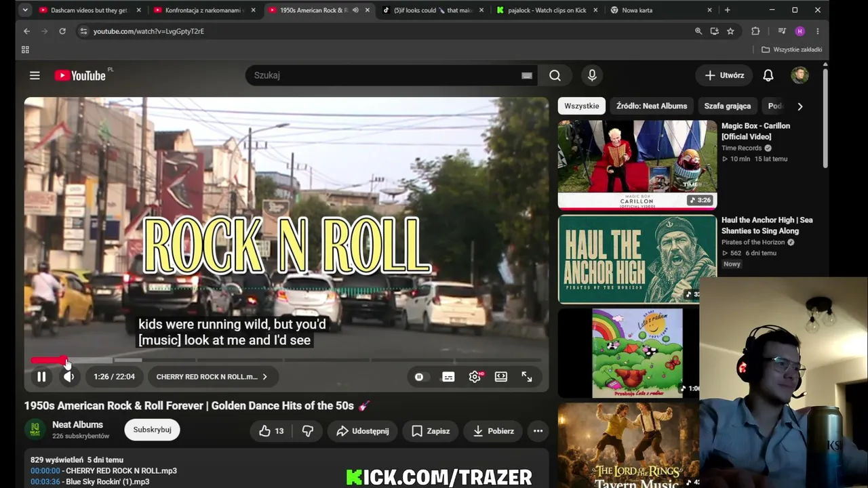Switch to the TikTok browser tab
This screenshot has height=488, width=868.
433,10
